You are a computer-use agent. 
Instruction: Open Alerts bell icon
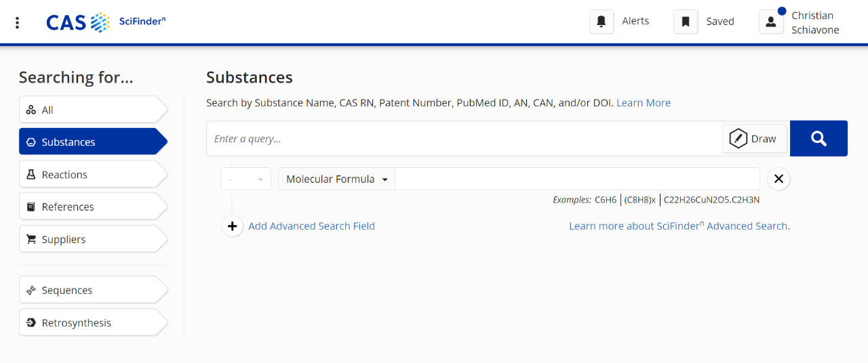pos(601,22)
